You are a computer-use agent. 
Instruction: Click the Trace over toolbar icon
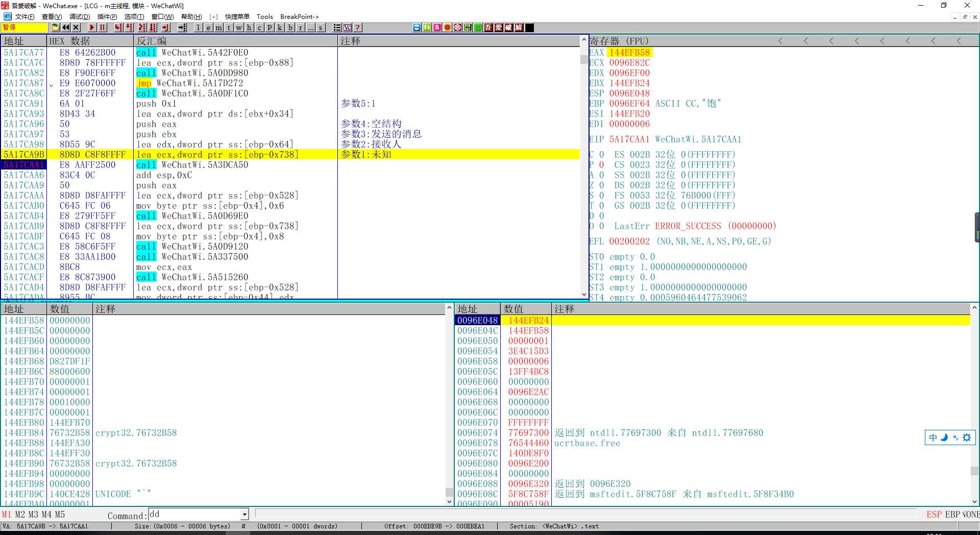[x=153, y=28]
